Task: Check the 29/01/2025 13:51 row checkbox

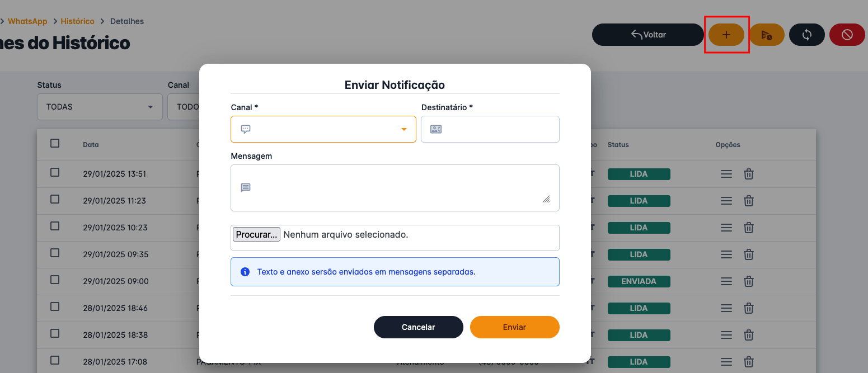Action: pyautogui.click(x=55, y=172)
